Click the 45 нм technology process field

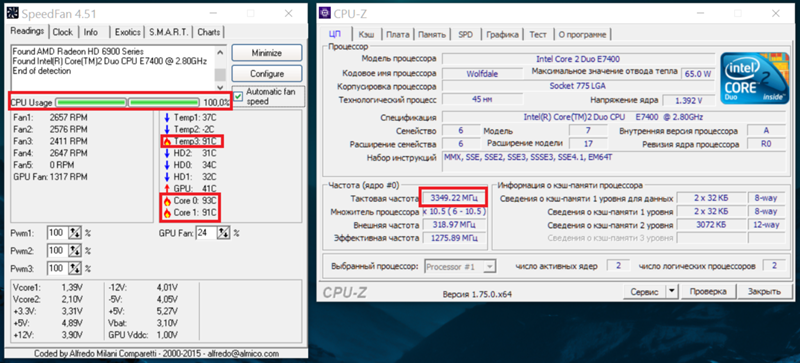(x=481, y=100)
